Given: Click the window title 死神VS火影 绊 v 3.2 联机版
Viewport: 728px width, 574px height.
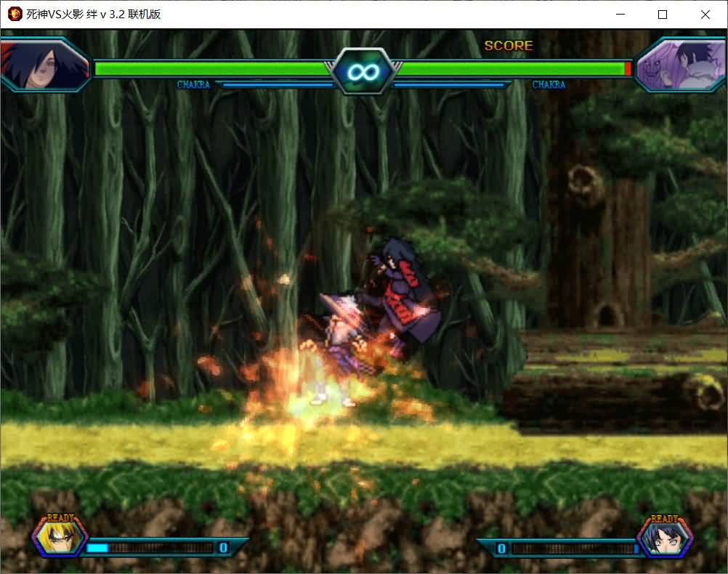Looking at the screenshot, I should 93,15.
